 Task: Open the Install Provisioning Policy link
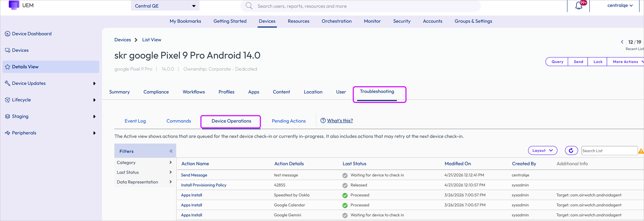click(x=204, y=185)
